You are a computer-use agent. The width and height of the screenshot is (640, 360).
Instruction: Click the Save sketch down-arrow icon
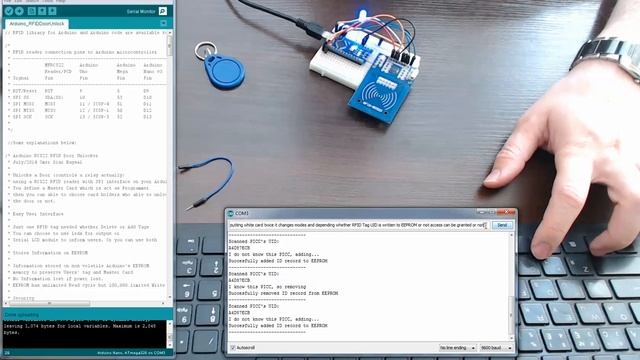(52, 11)
